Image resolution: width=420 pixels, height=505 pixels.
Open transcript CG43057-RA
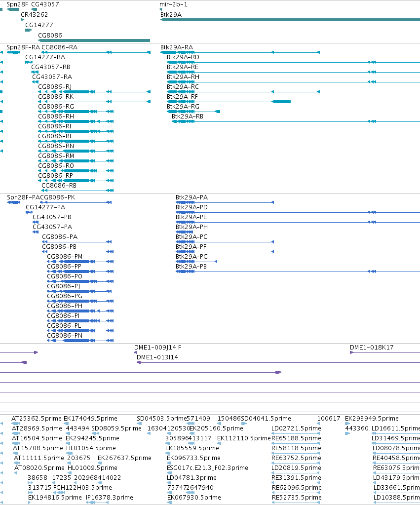pyautogui.click(x=52, y=77)
